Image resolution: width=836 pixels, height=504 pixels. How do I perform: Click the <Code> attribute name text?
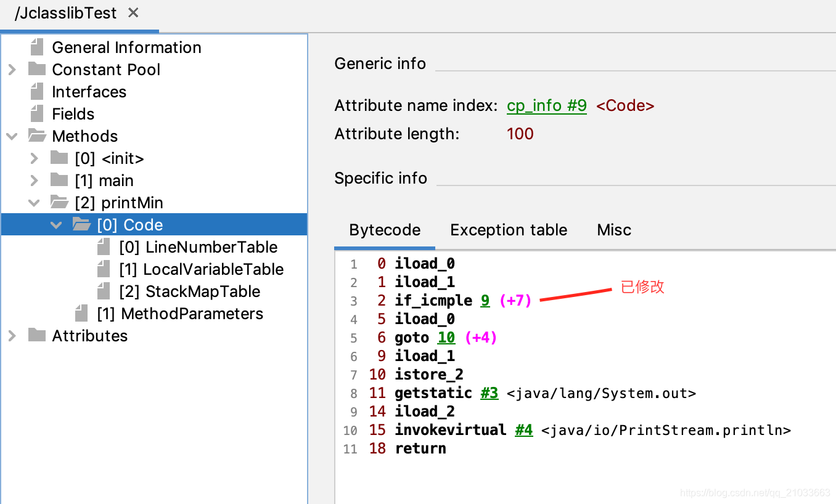(x=625, y=106)
